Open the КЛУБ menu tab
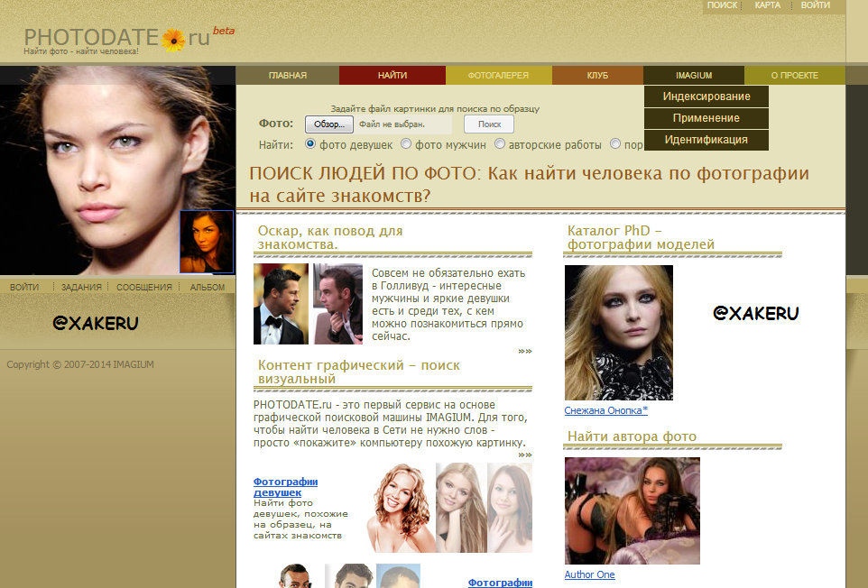Image resolution: width=868 pixels, height=588 pixels. tap(597, 75)
